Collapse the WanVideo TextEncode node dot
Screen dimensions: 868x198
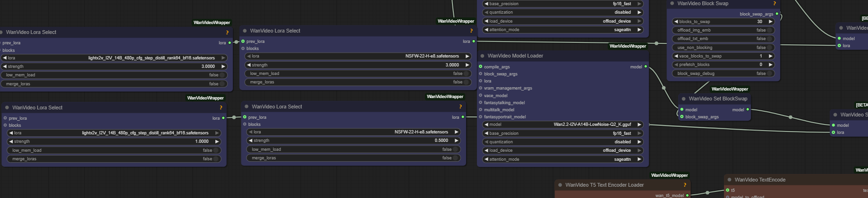tap(730, 180)
